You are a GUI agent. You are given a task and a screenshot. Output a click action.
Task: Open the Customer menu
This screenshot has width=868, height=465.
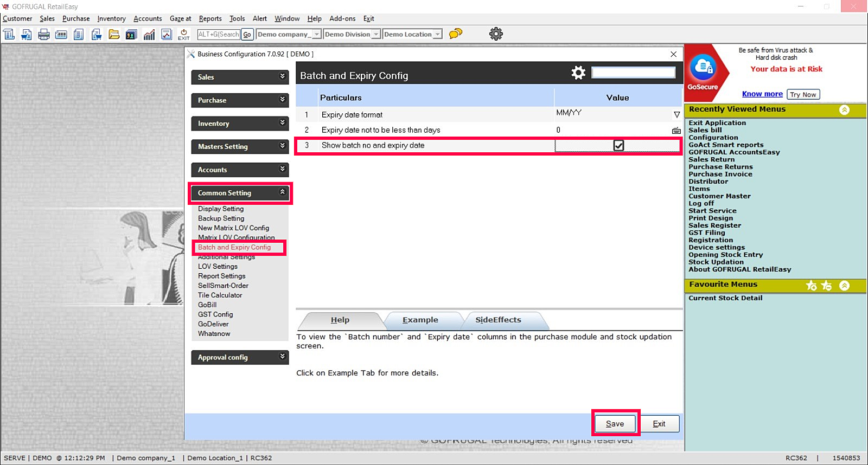17,18
